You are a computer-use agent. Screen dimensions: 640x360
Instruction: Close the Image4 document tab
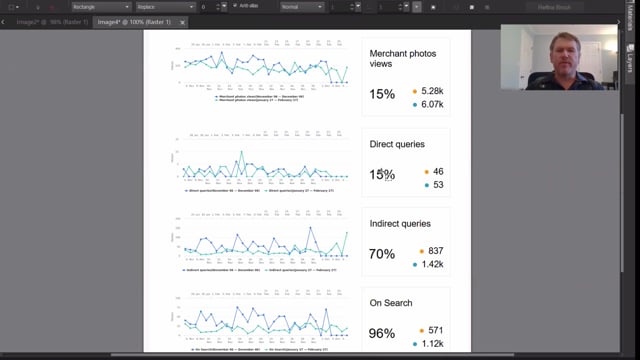182,22
